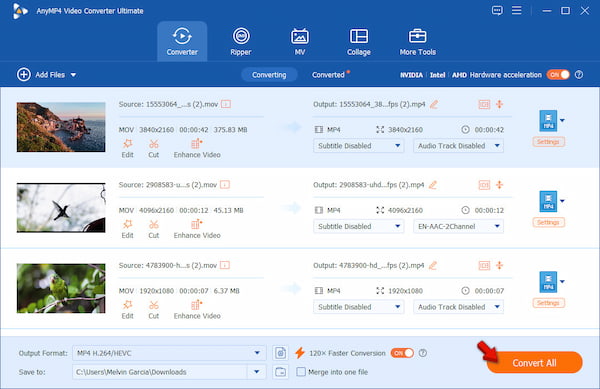Click Cut scissors for 15553064 video
600x389 pixels.
pyautogui.click(x=153, y=148)
